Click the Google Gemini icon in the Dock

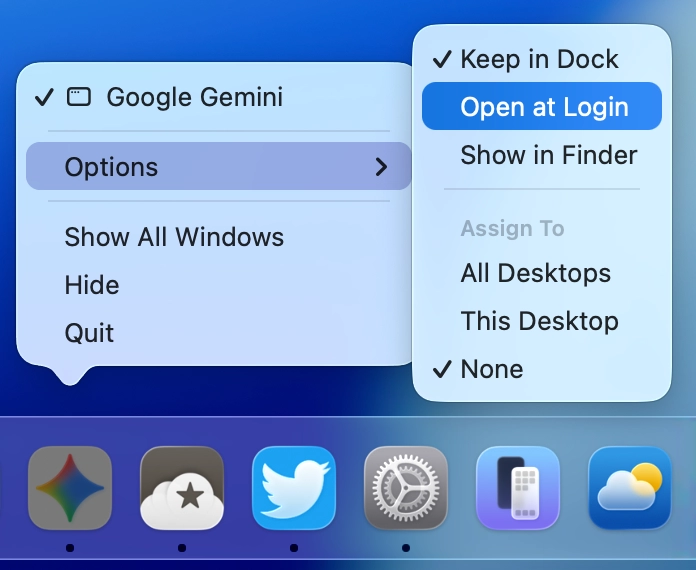click(69, 487)
